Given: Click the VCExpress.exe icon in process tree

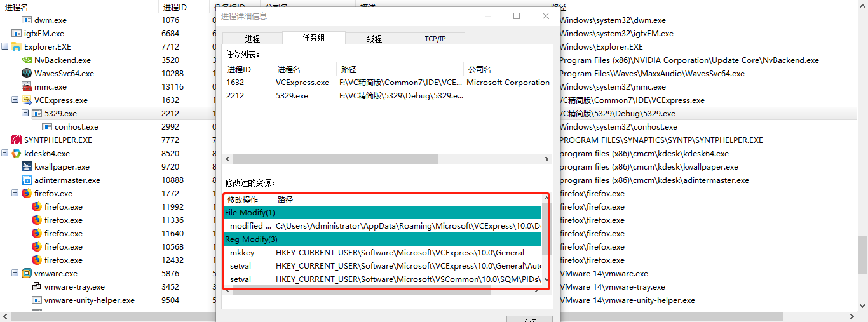Looking at the screenshot, I should [x=26, y=100].
